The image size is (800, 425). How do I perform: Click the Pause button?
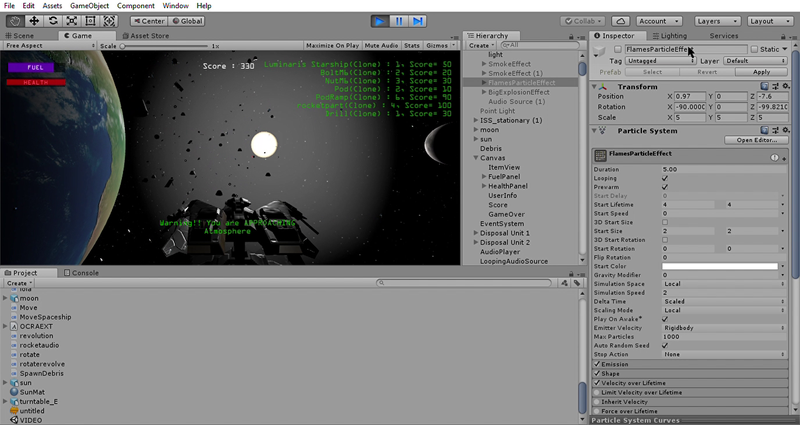(x=399, y=20)
